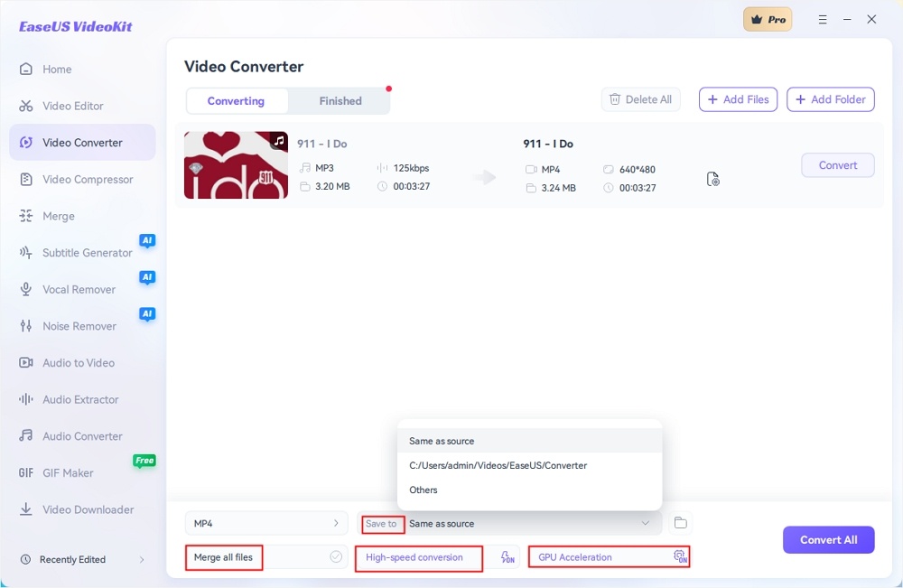Image resolution: width=903 pixels, height=588 pixels.
Task: Open Video Compressor tool
Action: 76,179
